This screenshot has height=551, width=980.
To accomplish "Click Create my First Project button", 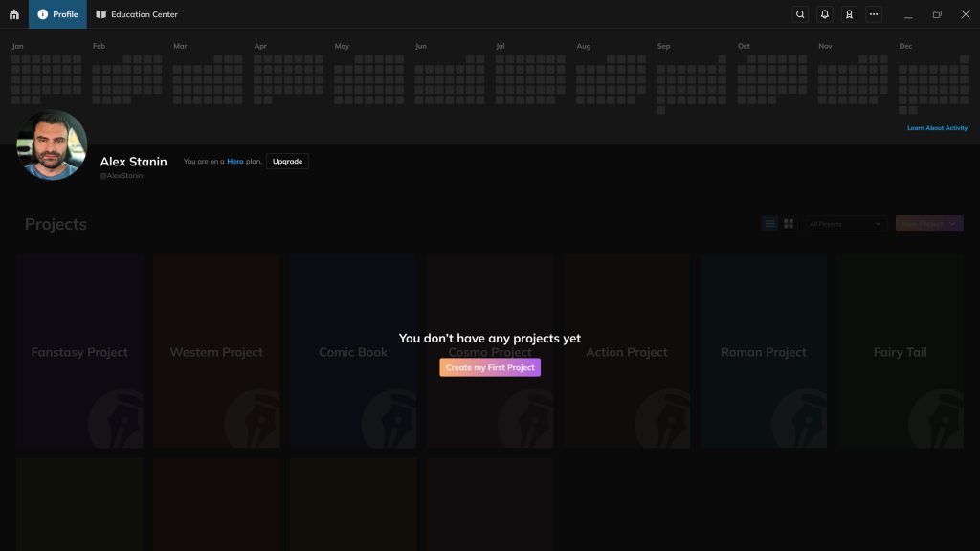I will pyautogui.click(x=490, y=367).
